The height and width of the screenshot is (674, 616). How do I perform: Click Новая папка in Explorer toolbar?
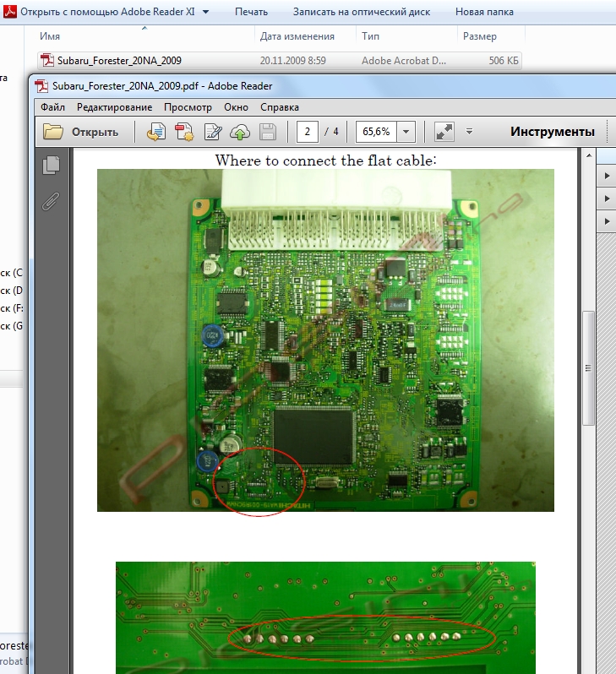point(484,12)
